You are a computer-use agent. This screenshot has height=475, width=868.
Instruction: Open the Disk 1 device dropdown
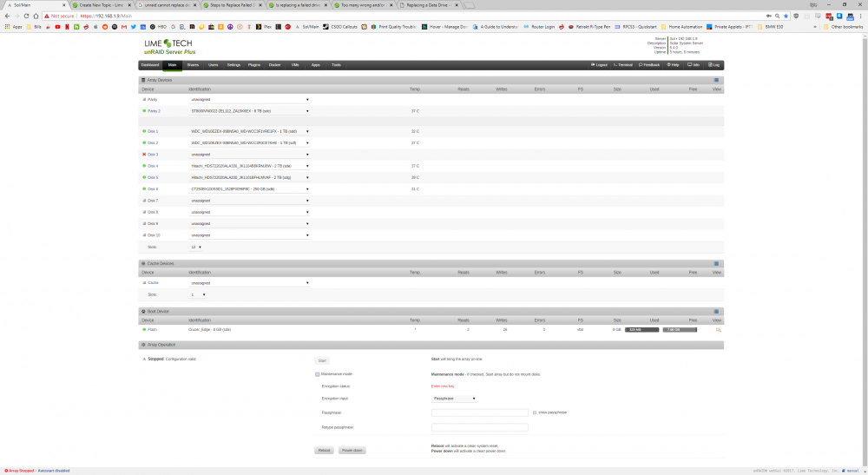tap(249, 131)
